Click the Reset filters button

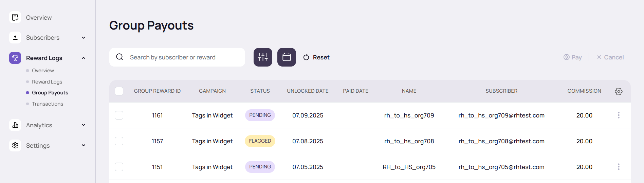coord(316,57)
